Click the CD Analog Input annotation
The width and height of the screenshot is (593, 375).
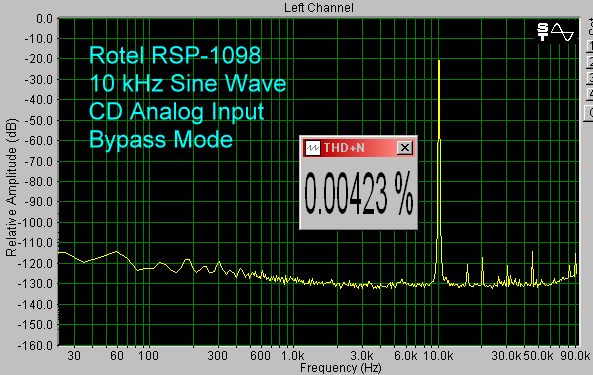pyautogui.click(x=176, y=112)
